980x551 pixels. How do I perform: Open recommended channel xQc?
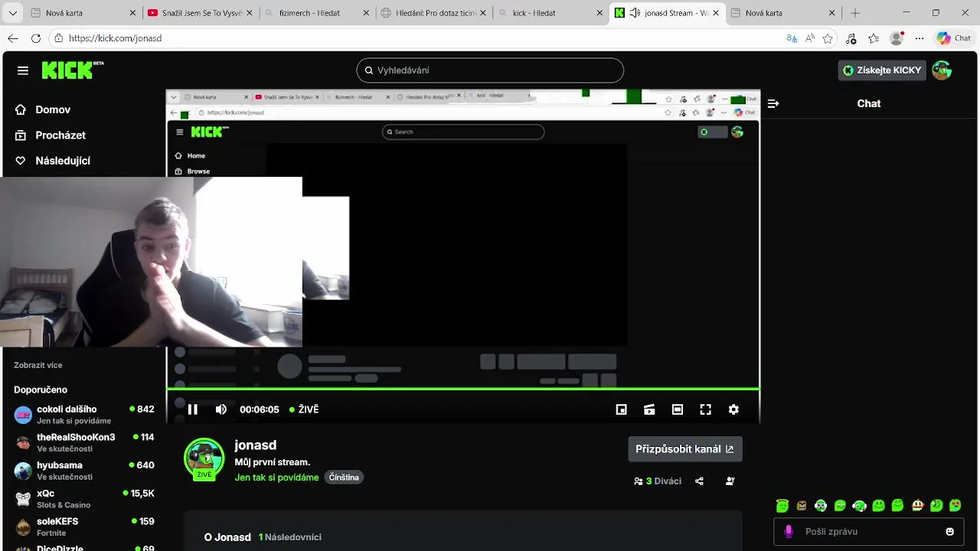click(x=84, y=498)
